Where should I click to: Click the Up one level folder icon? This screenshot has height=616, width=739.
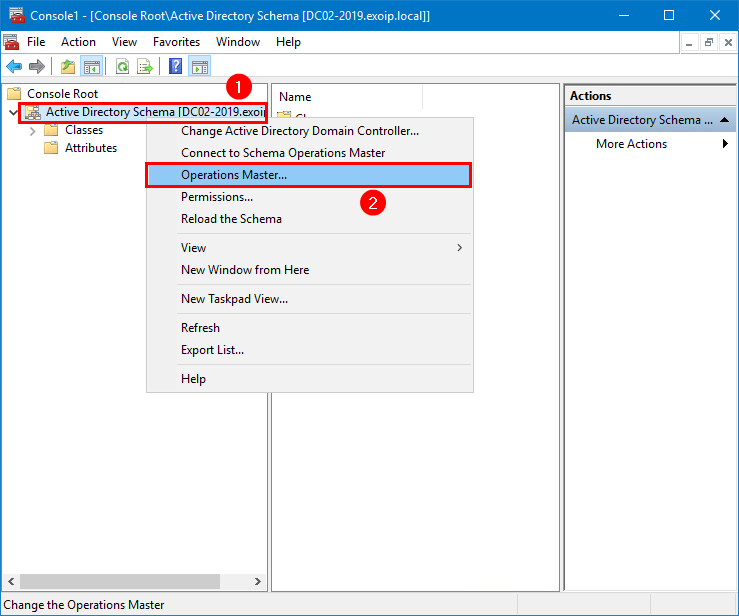click(68, 66)
